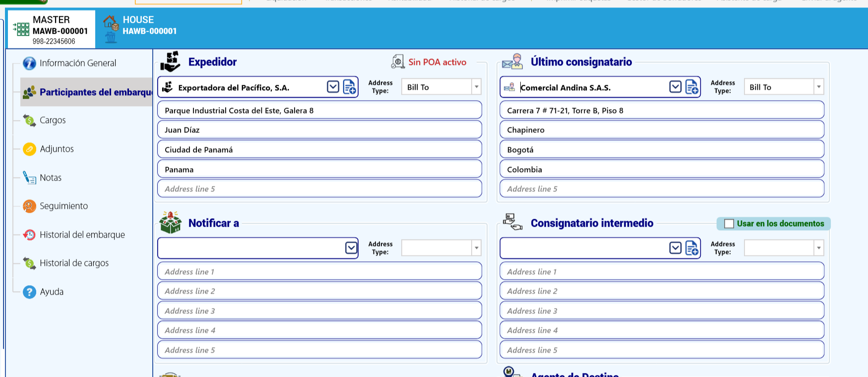Switch to the HOUSE HAWB-000001 tab
868x377 pixels.
click(140, 29)
